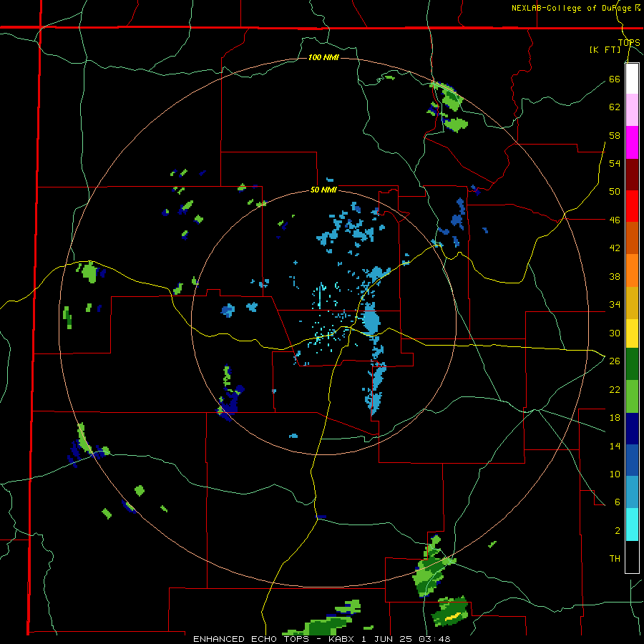Pick the light blue legend swatch

click(x=632, y=492)
